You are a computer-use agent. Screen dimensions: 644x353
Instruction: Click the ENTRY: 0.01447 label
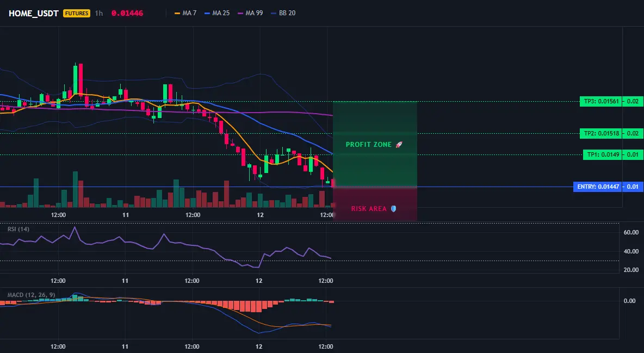[597, 187]
